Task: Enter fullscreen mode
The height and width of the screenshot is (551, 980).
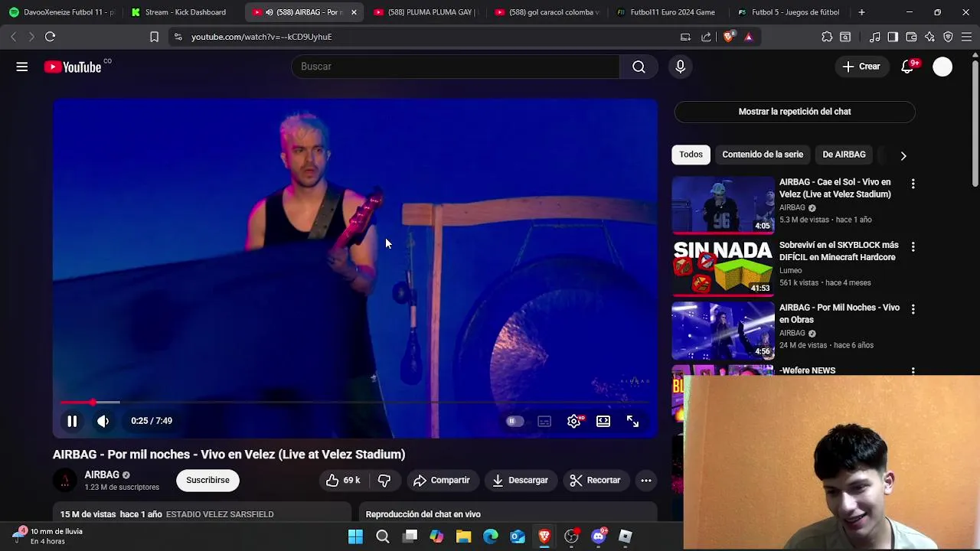Action: [633, 421]
